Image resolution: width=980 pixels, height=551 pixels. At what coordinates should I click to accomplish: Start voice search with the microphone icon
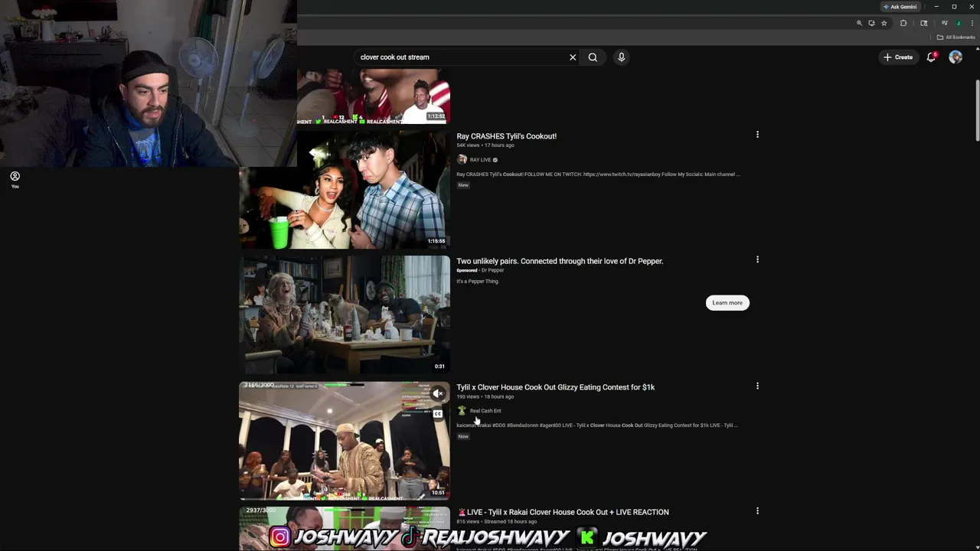click(621, 57)
